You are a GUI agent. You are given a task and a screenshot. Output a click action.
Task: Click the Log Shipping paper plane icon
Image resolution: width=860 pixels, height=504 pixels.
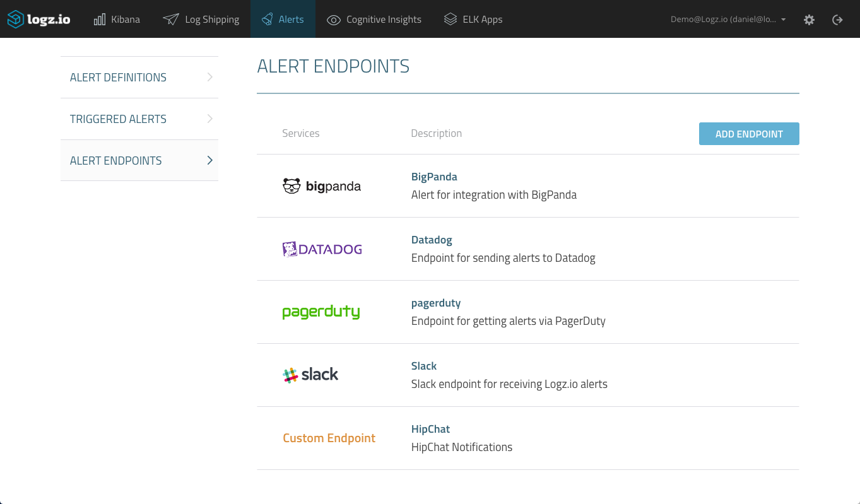pyautogui.click(x=171, y=20)
